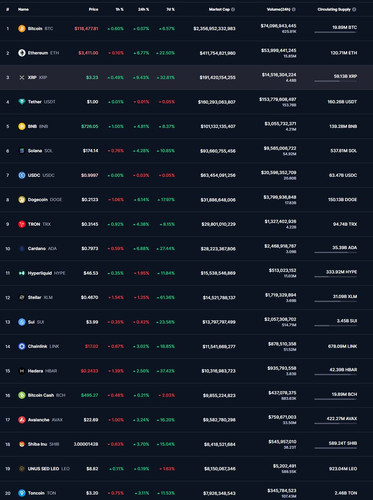This screenshot has width=373, height=500.
Task: Click the Avalanche logo icon
Action: (x=22, y=420)
